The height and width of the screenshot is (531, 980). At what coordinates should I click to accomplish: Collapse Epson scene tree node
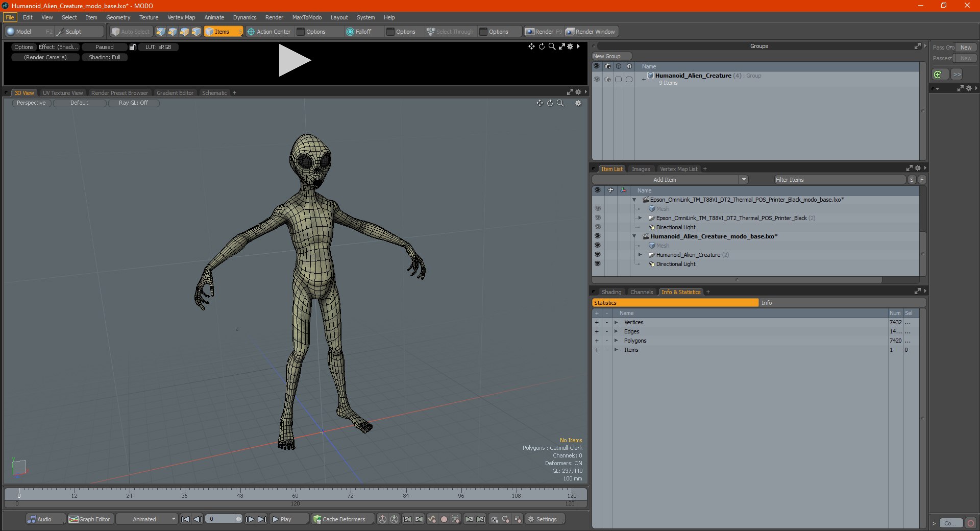point(634,200)
